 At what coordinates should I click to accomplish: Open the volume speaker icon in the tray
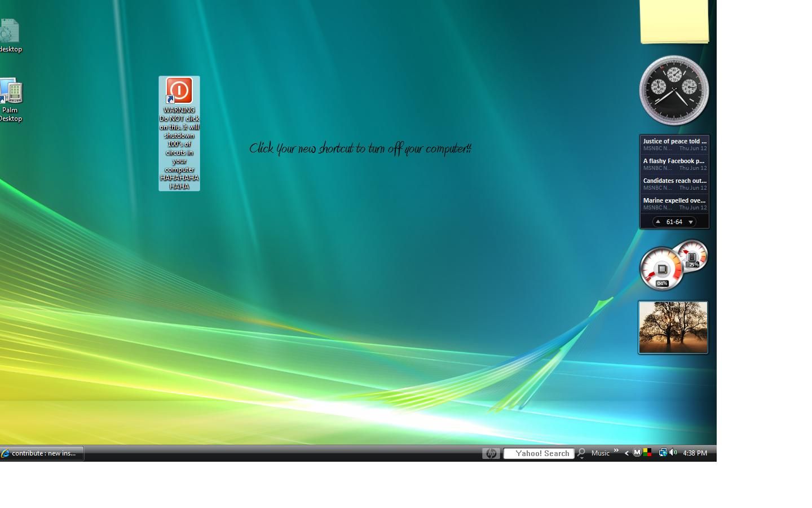(x=672, y=453)
